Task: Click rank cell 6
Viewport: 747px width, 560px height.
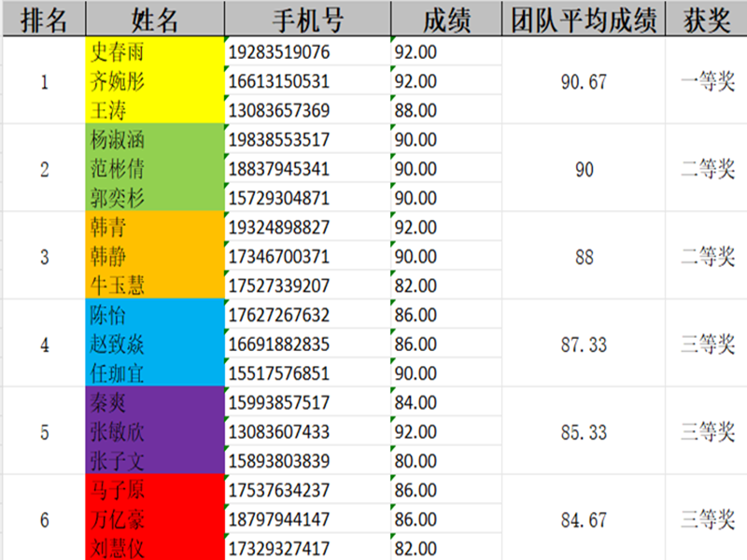Action: [x=44, y=518]
